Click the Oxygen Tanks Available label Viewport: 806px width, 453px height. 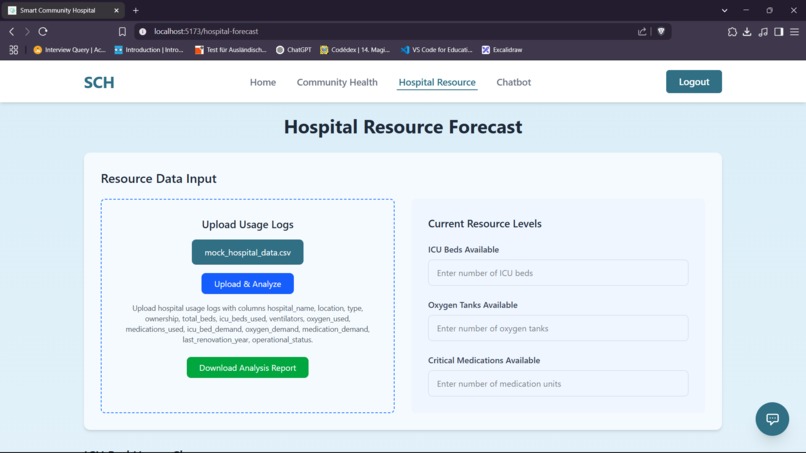coord(472,305)
